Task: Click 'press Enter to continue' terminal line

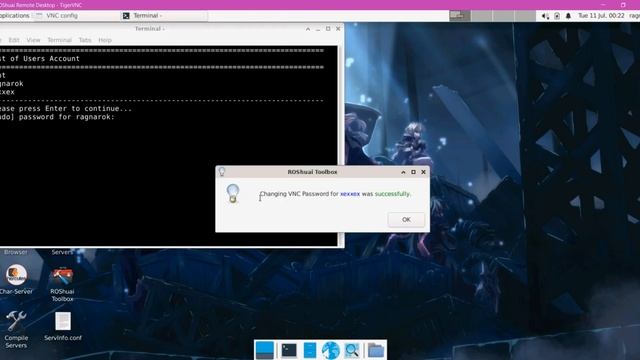Action: (x=76, y=109)
